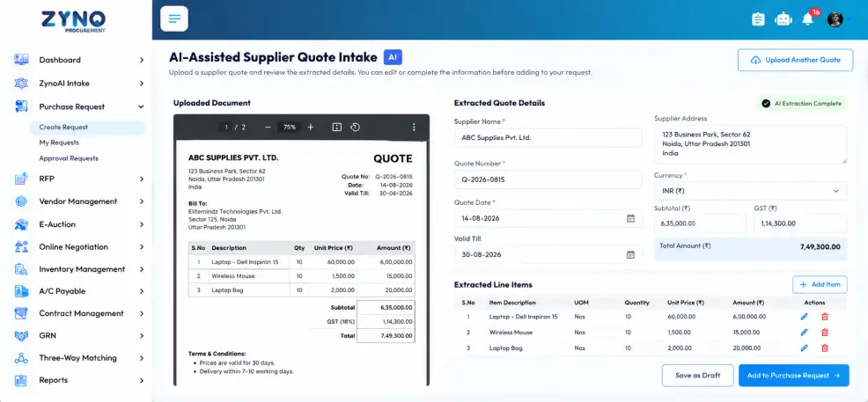Open the Reports menu item
Screen dimensions: 868x402
(x=80, y=380)
